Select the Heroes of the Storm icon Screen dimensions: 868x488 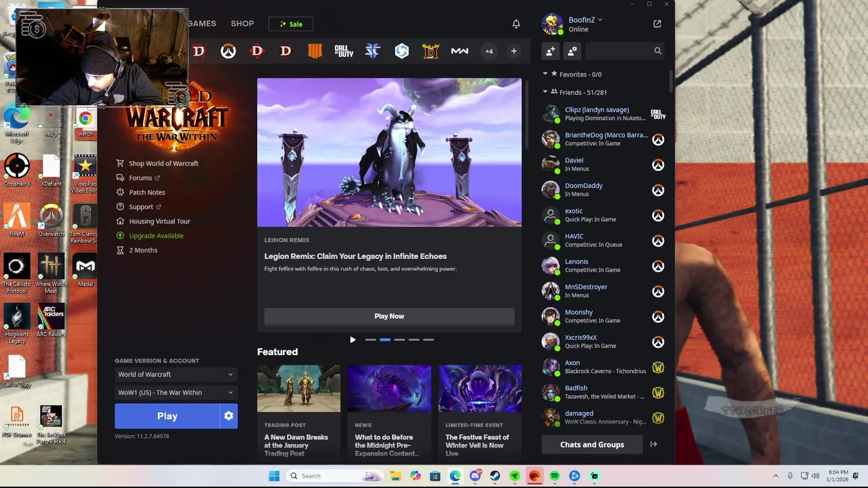click(x=402, y=51)
